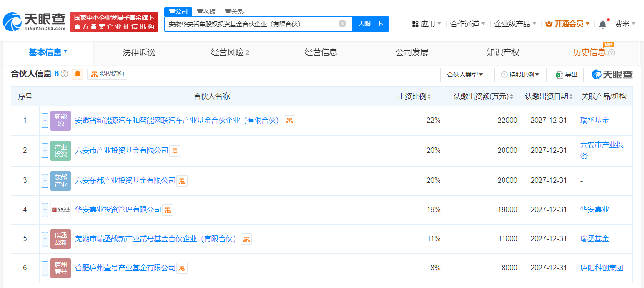Open the 费米 user account menu
This screenshot has width=644, height=288.
click(x=625, y=24)
